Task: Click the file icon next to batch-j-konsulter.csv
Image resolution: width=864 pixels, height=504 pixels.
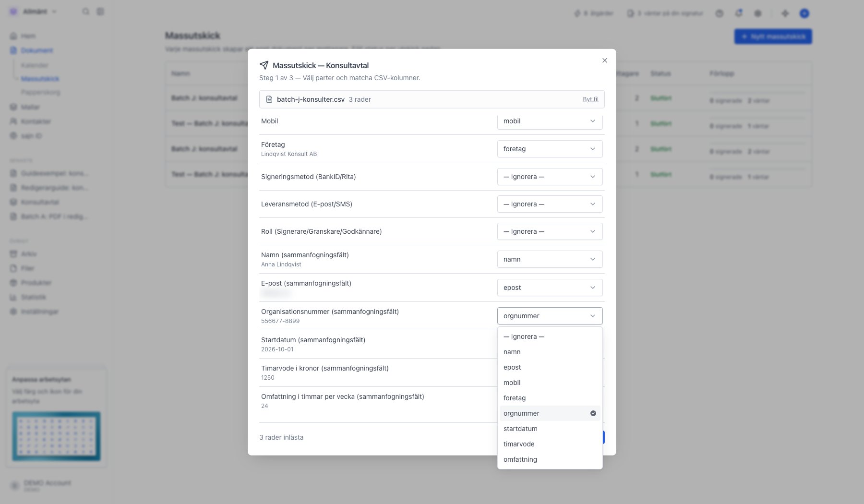Action: pos(269,99)
